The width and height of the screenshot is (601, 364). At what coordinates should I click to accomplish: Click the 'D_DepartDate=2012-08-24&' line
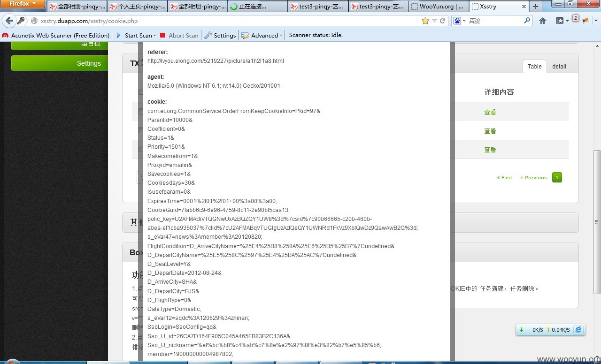(185, 273)
